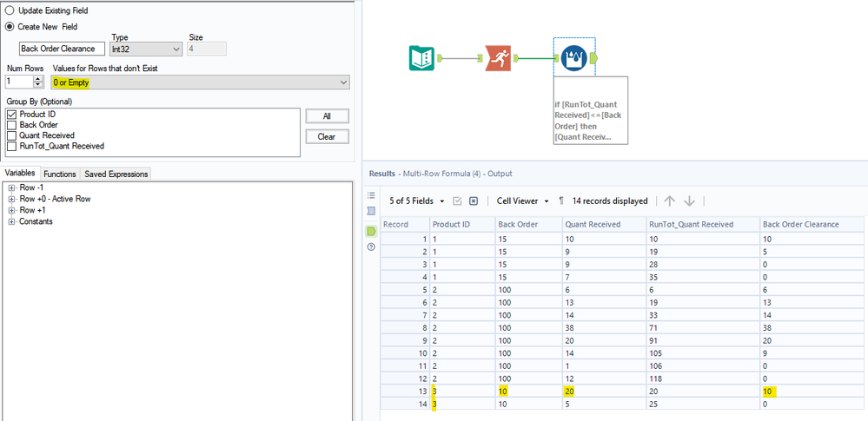Select the green output anchor in Results sidebar
Viewport: 868px width, 421px height.
coord(372,231)
